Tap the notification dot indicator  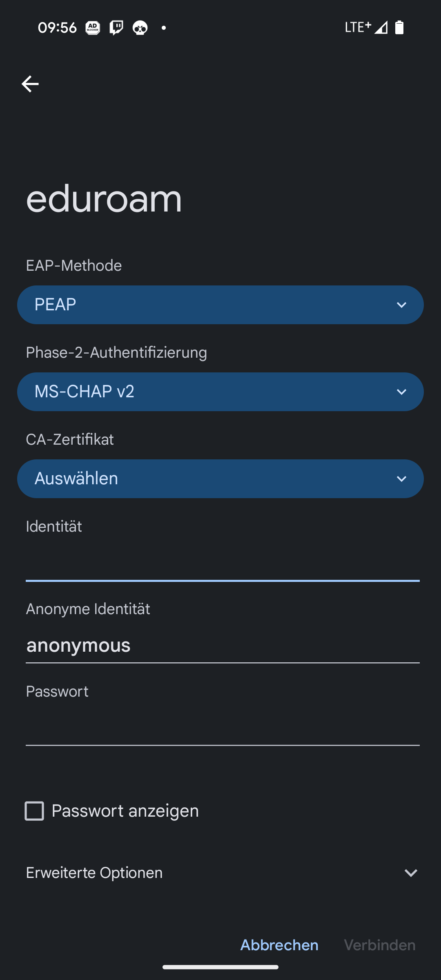164,28
